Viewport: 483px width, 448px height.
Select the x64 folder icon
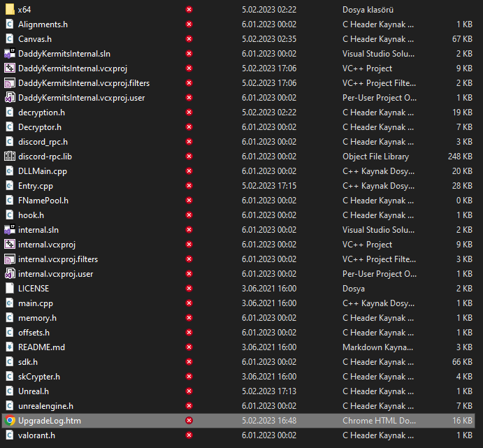(x=10, y=10)
